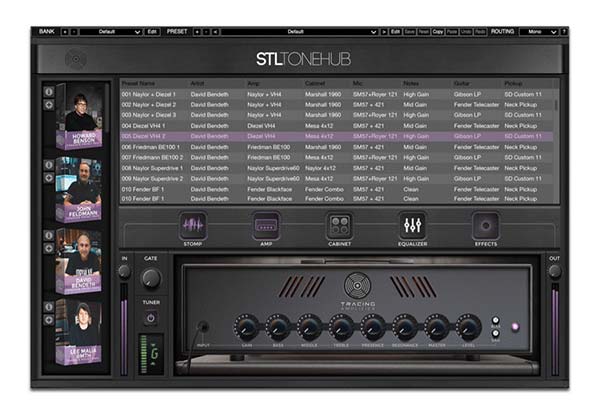This screenshot has height=420, width=600.
Task: Toggle the tuner power button
Action: pyautogui.click(x=151, y=318)
